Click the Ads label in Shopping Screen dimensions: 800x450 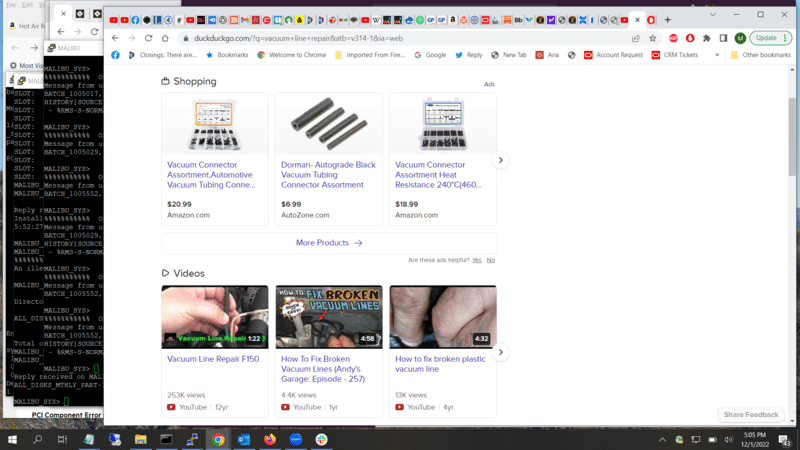489,84
